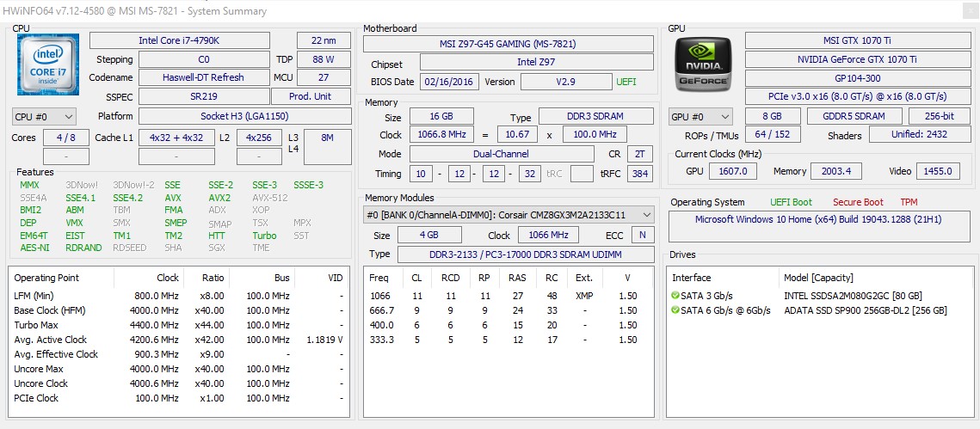
Task: Click the ROPs / TMUs field 64 / 152
Action: pyautogui.click(x=773, y=134)
